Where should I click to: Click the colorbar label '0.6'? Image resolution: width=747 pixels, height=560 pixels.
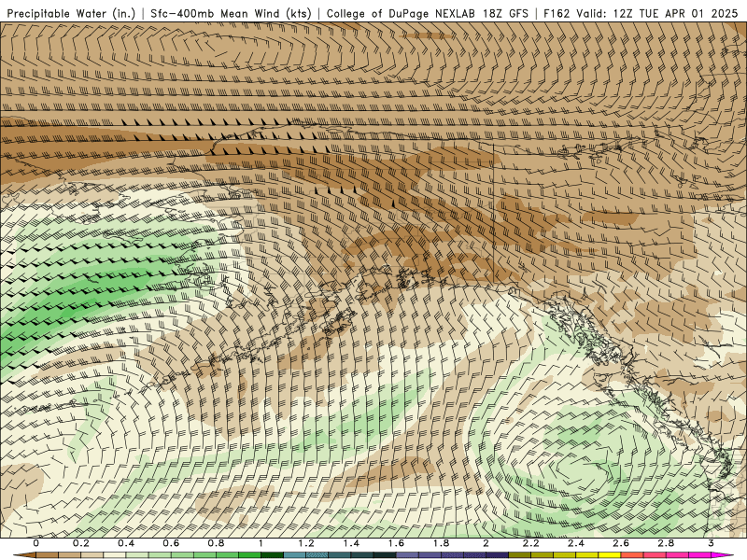click(x=171, y=543)
